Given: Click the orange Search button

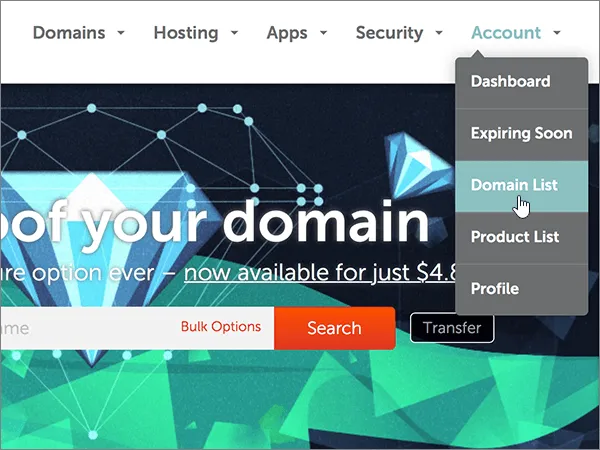Looking at the screenshot, I should click(x=334, y=328).
